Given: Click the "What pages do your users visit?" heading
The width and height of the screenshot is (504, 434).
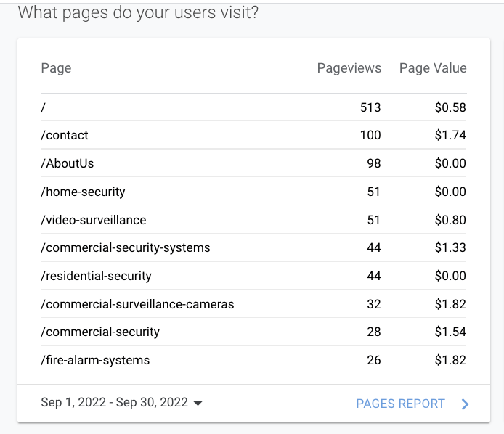Looking at the screenshot, I should (x=138, y=13).
